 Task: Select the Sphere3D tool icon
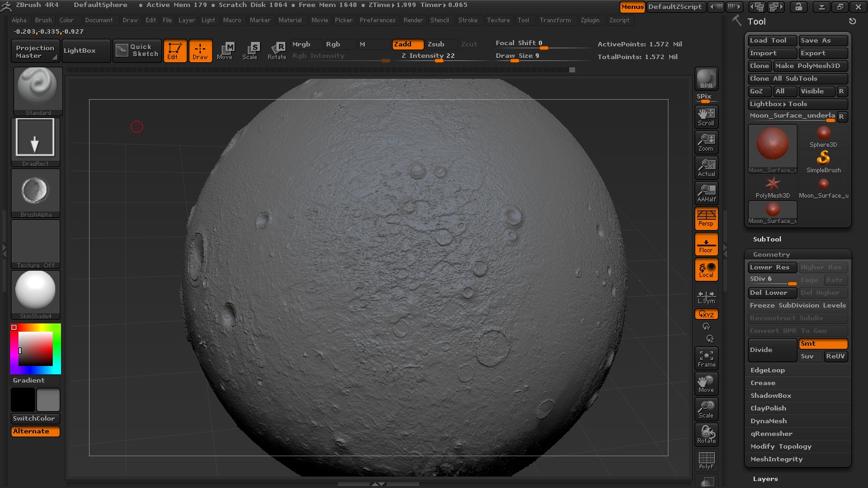point(824,136)
